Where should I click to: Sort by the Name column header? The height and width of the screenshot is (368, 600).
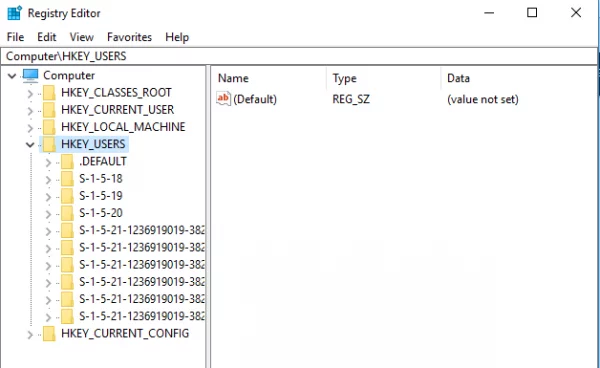[x=269, y=78]
